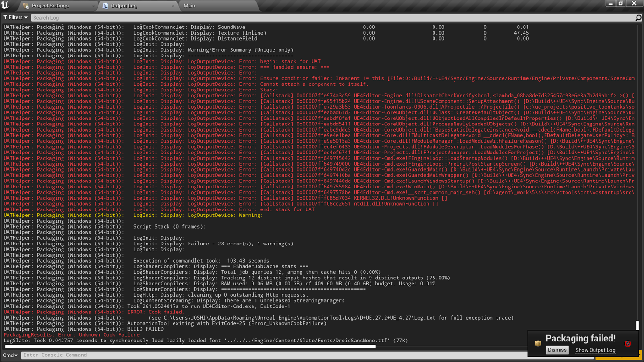Click the vertical scrollbar thumb of the log
644x362 pixels.
(637, 325)
